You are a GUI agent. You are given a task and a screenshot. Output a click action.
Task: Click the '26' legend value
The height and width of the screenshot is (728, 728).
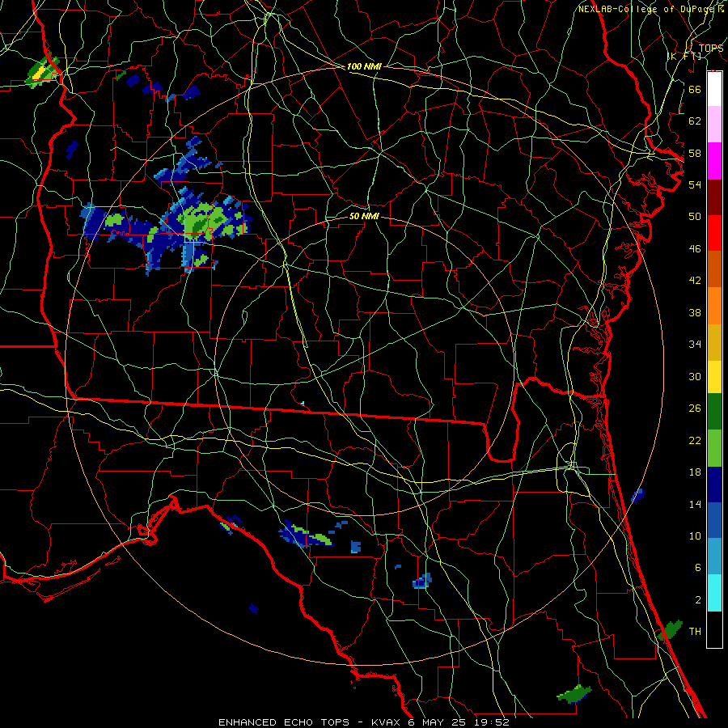click(x=695, y=408)
